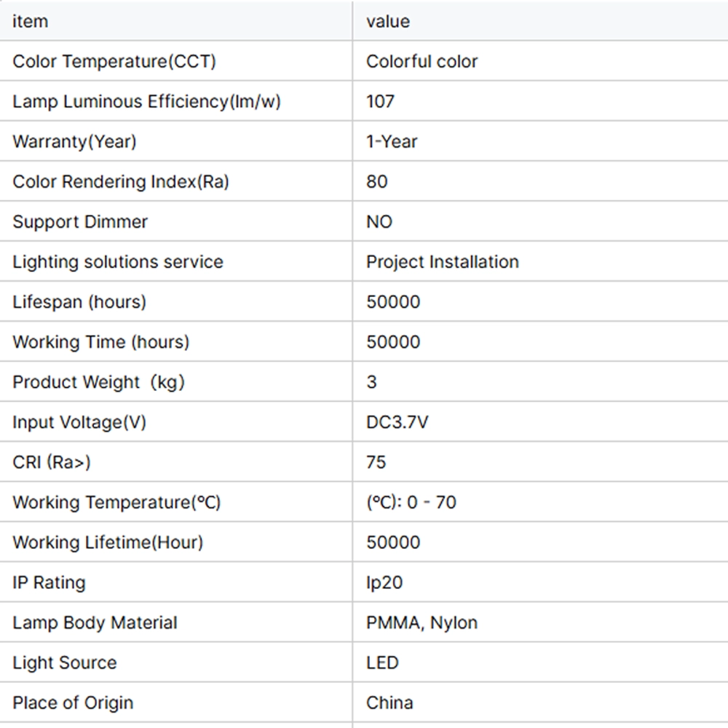Select the 'Lifespan (hours)' label
Image resolution: width=728 pixels, height=728 pixels.
(x=79, y=302)
